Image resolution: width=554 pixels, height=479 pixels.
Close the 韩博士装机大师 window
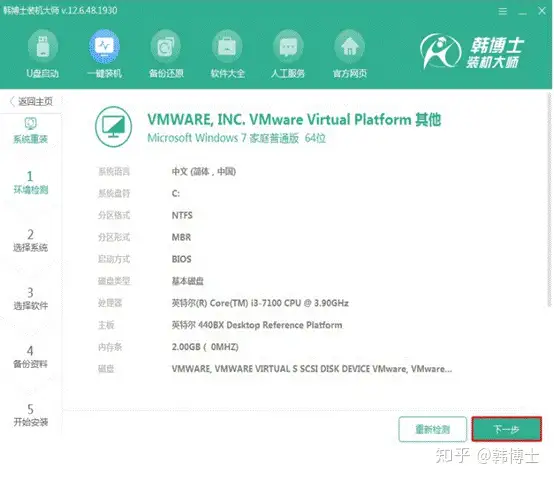coord(542,11)
